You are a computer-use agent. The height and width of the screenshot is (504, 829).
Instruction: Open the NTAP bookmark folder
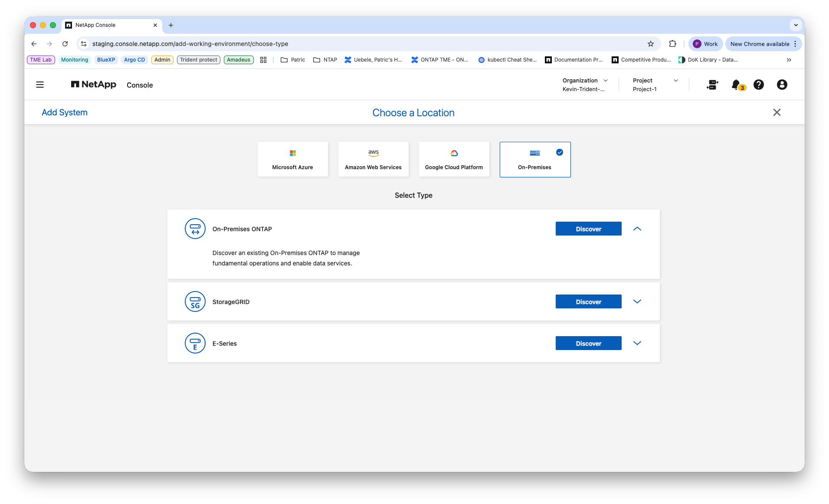(x=325, y=60)
